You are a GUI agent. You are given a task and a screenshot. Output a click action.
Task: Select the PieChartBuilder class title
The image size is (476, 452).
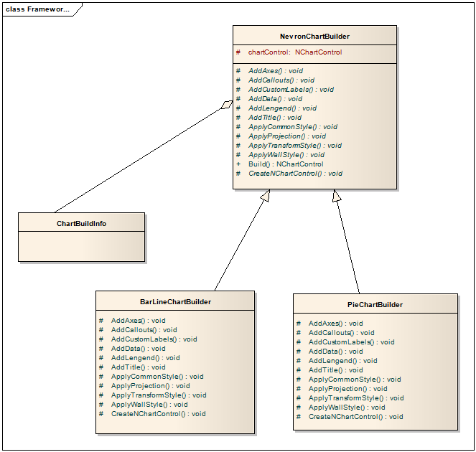click(375, 304)
